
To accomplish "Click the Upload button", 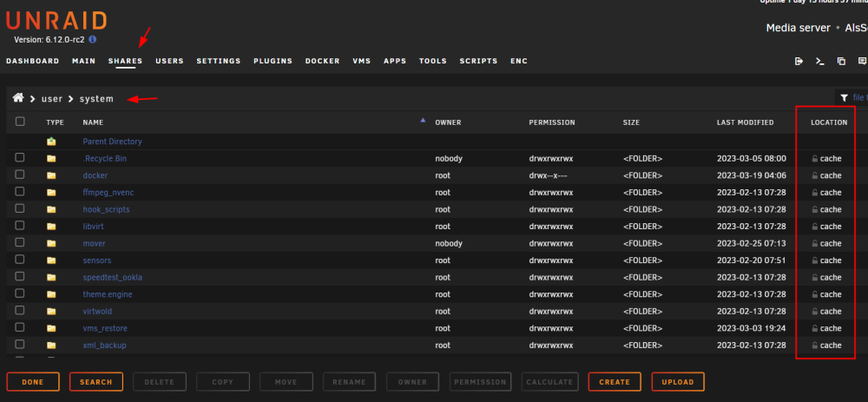I will [678, 382].
